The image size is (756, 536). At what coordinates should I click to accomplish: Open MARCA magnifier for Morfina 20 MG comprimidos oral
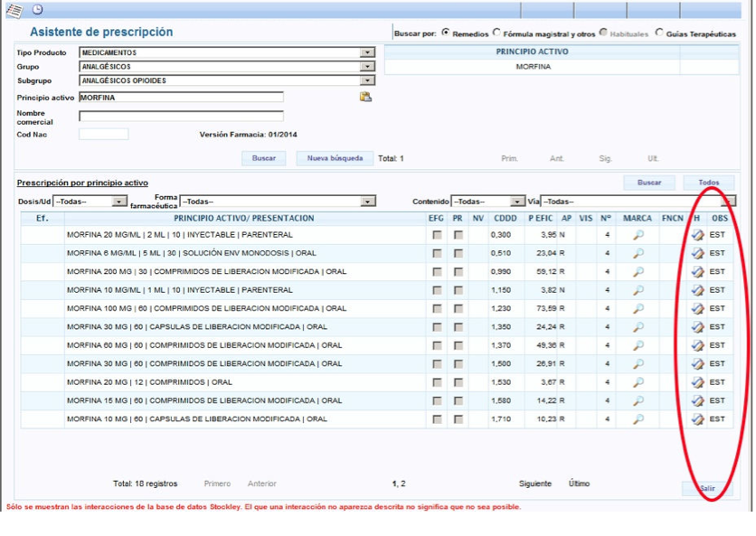pos(638,382)
